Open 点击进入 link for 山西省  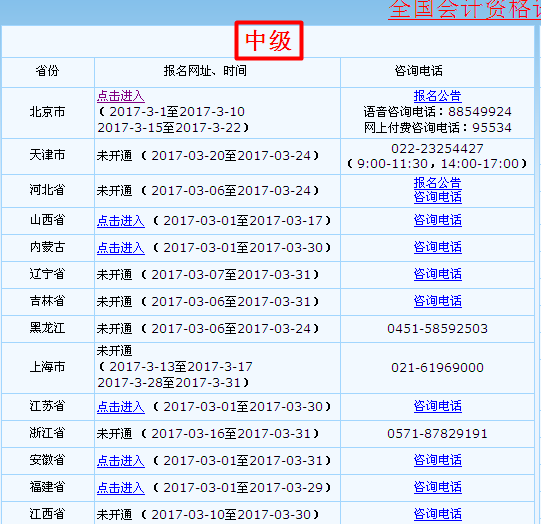(121, 221)
